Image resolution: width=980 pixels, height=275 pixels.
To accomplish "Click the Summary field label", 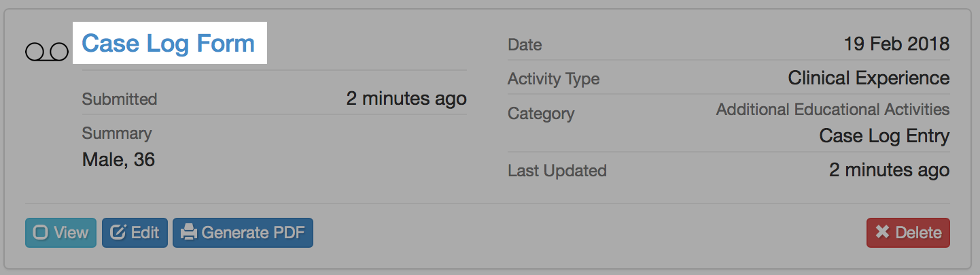I will [x=117, y=133].
